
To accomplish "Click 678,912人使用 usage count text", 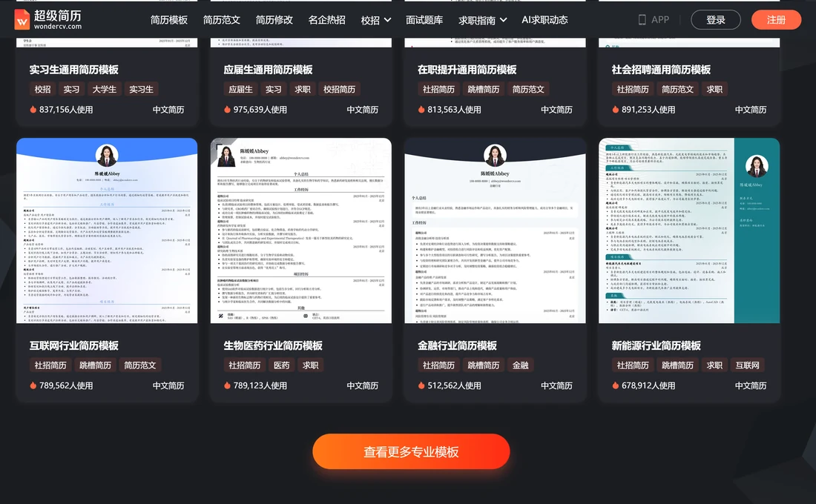I will click(648, 385).
